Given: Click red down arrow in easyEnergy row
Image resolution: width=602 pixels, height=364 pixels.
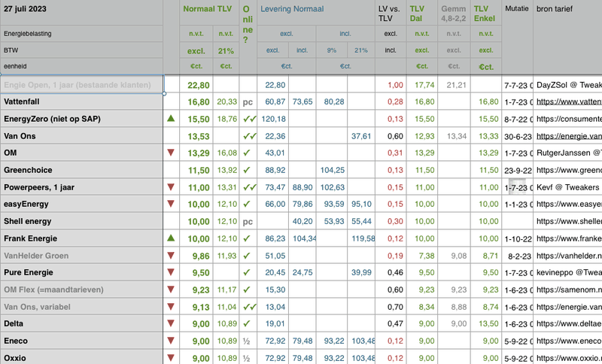Looking at the screenshot, I should [171, 204].
